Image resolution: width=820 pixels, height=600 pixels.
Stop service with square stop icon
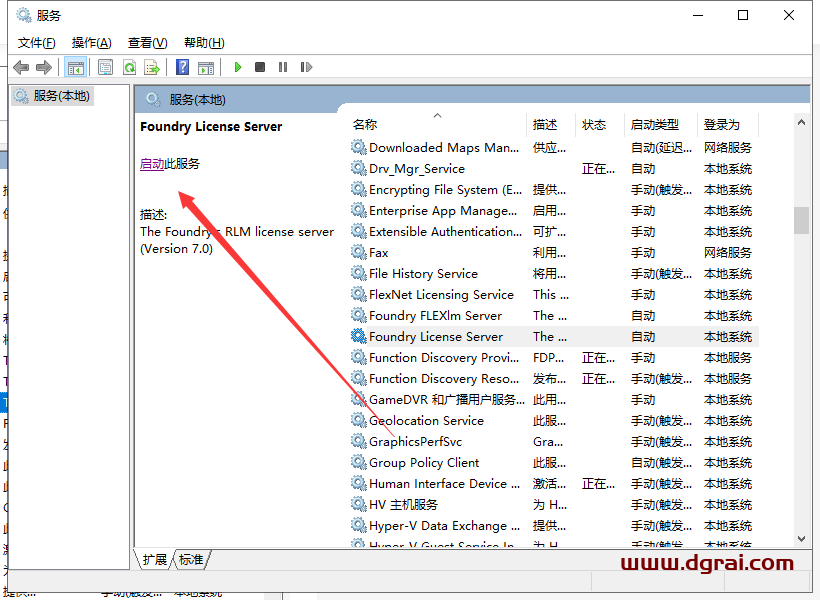tap(260, 67)
